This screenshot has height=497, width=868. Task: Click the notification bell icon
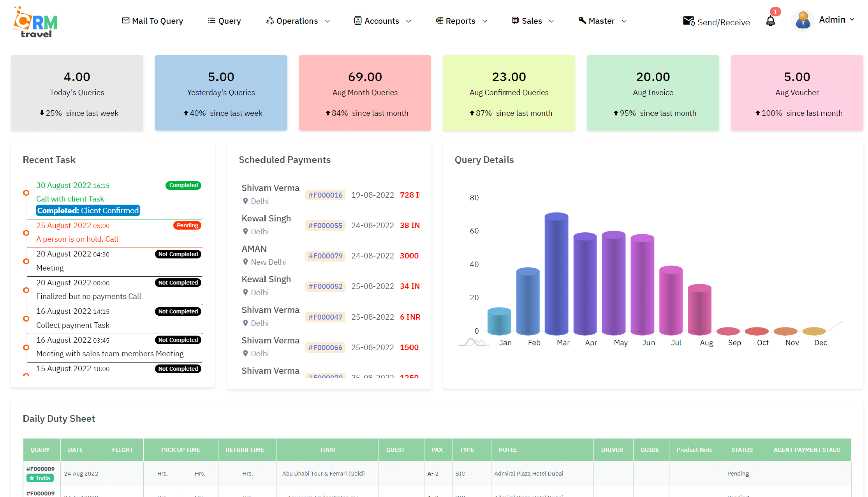(x=770, y=21)
